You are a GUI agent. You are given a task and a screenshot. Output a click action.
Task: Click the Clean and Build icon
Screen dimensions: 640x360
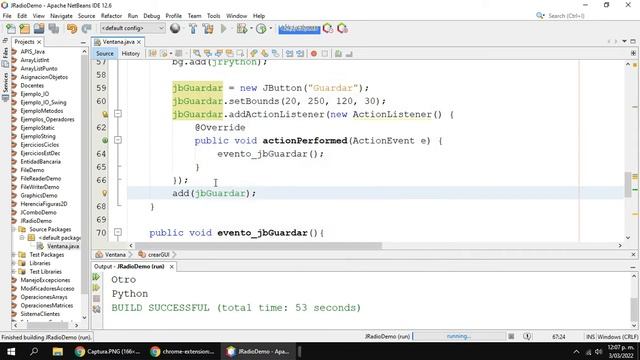coord(208,29)
